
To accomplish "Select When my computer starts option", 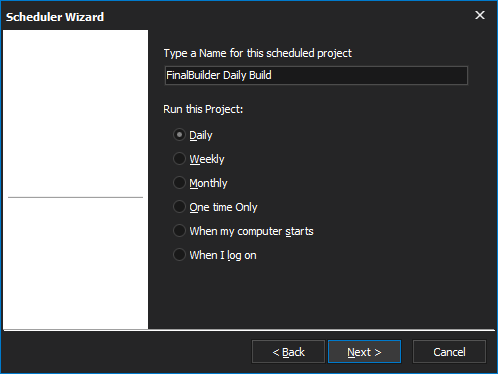I will (179, 231).
